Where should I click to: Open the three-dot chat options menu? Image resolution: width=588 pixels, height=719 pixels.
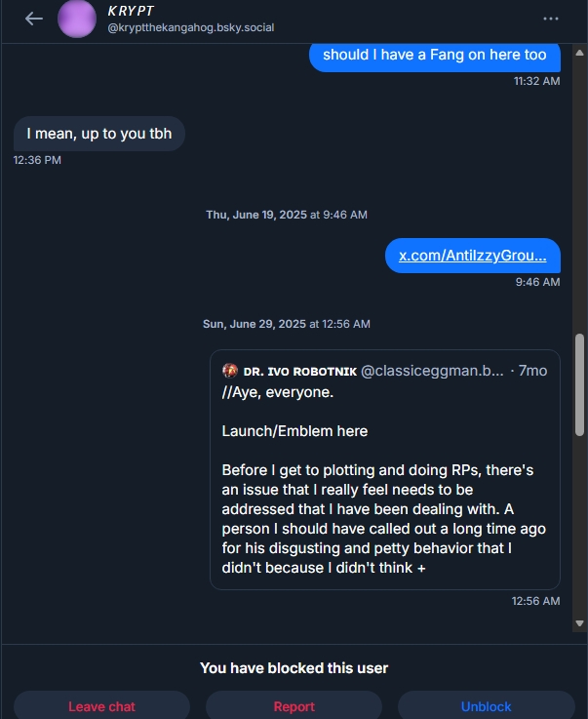click(551, 19)
